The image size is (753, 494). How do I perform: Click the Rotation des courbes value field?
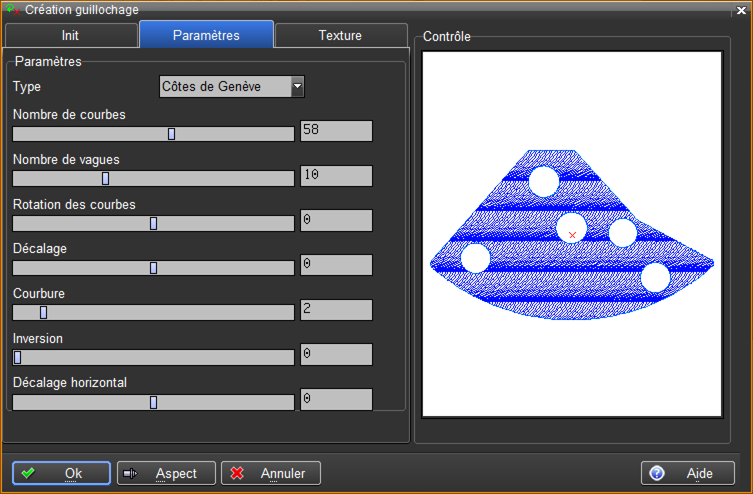point(336,220)
